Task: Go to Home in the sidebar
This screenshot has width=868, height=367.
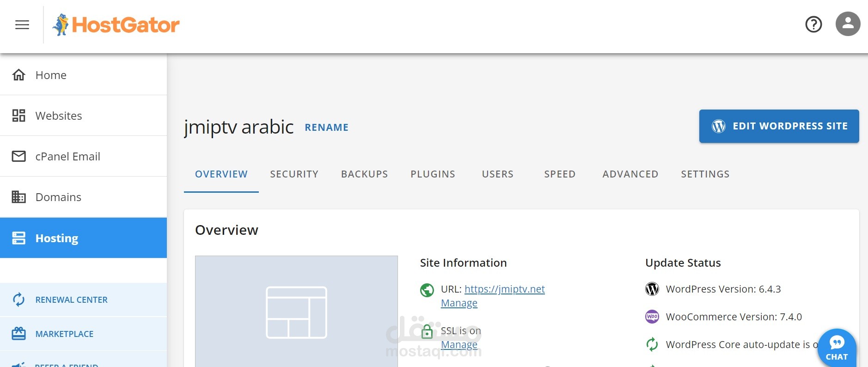Action: click(x=83, y=75)
